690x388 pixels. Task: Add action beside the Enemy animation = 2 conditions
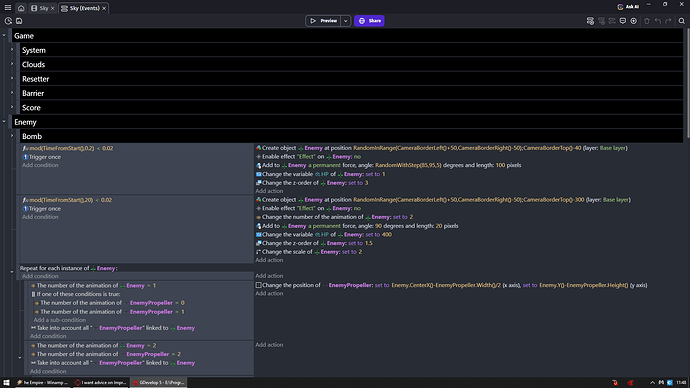click(269, 345)
